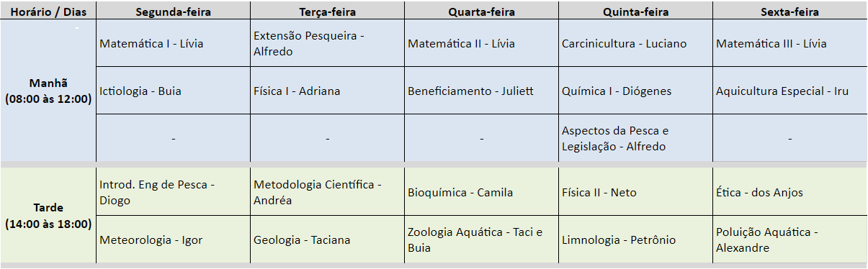Select the Extensão Pesqueira - Alfredo cell

[x=327, y=43]
